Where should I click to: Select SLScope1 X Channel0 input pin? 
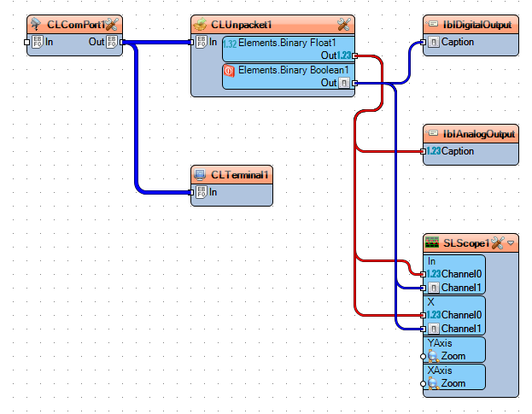point(423,315)
